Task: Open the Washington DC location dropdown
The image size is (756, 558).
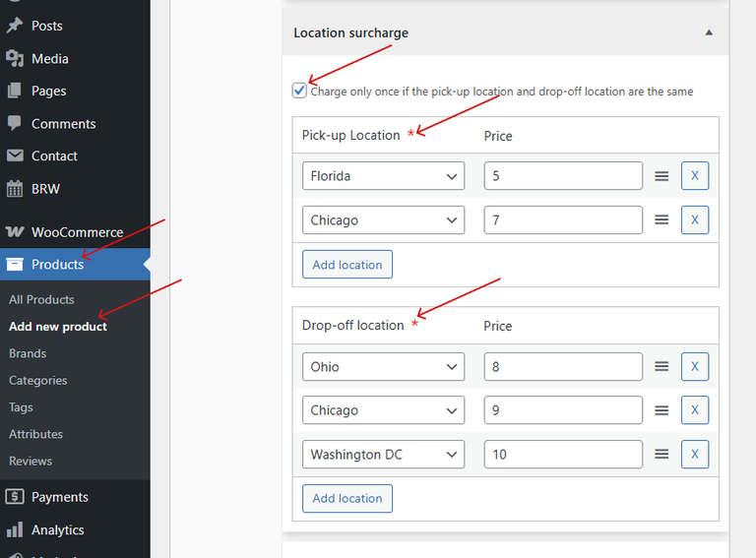Action: [x=383, y=454]
